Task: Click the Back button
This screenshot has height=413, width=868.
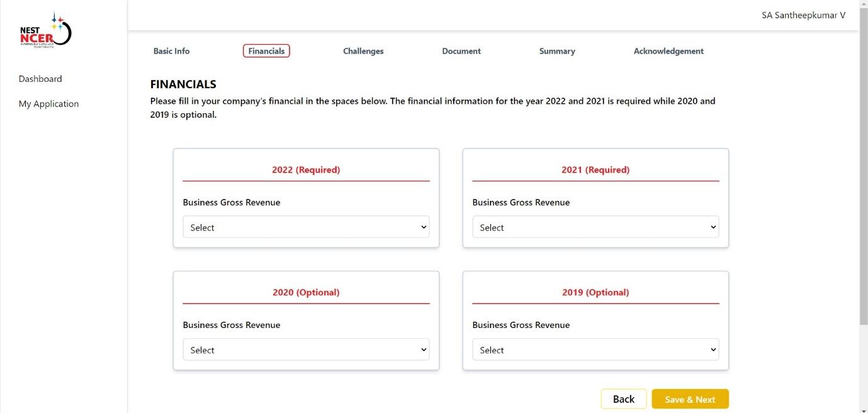Action: [x=623, y=399]
